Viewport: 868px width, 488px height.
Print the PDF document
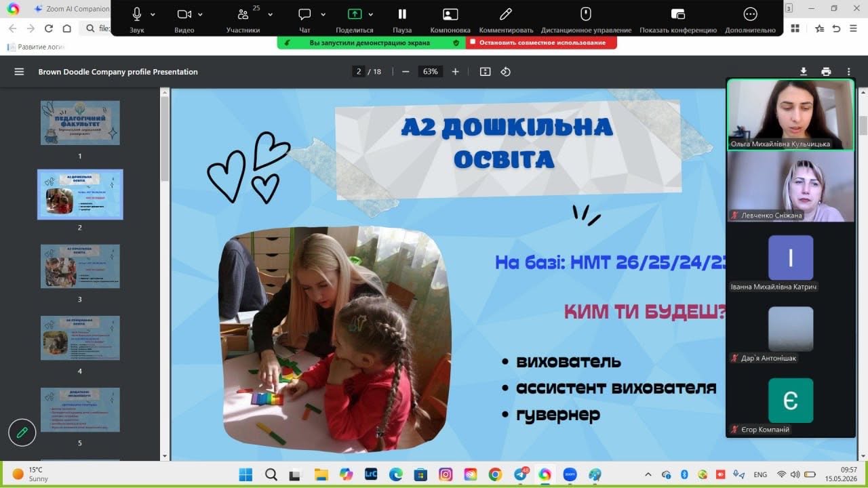pyautogui.click(x=826, y=72)
